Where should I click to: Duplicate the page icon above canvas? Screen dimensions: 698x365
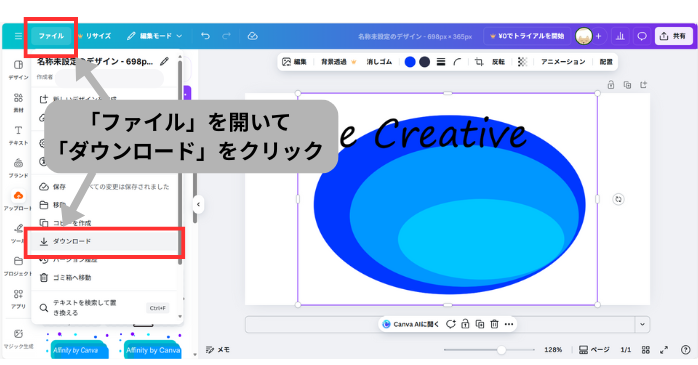click(627, 85)
